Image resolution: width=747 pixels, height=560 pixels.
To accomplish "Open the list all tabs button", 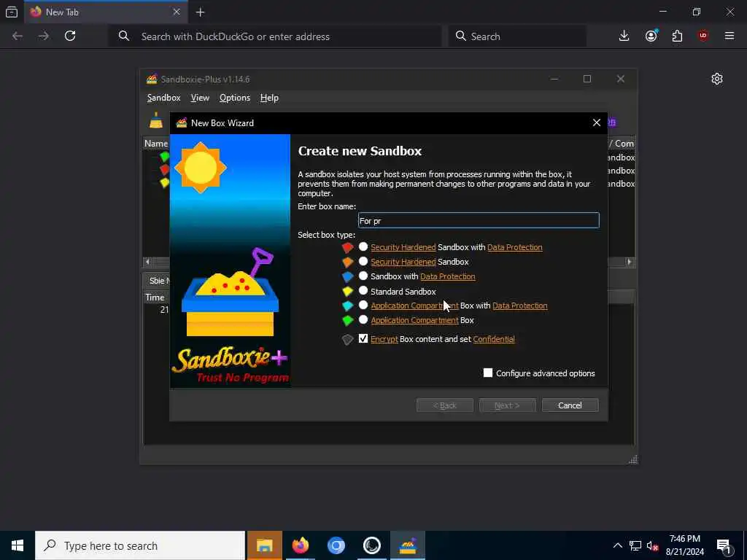I will click(12, 12).
